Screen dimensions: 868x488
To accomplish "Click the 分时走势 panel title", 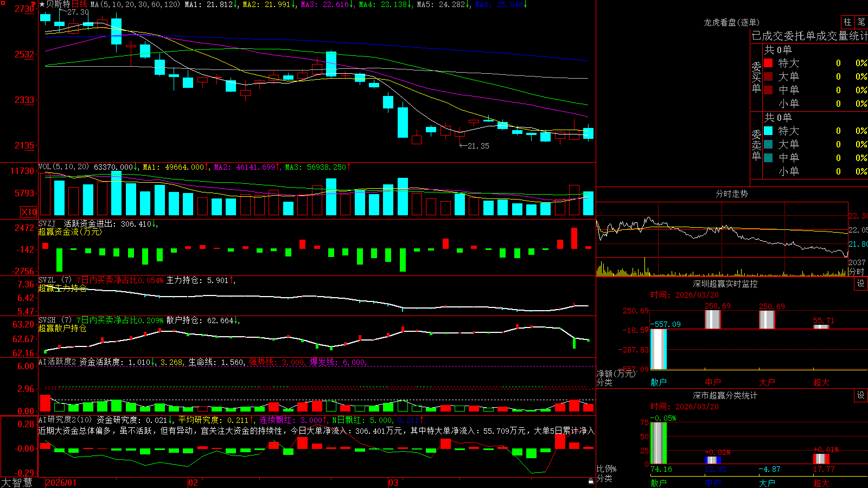I will [731, 194].
